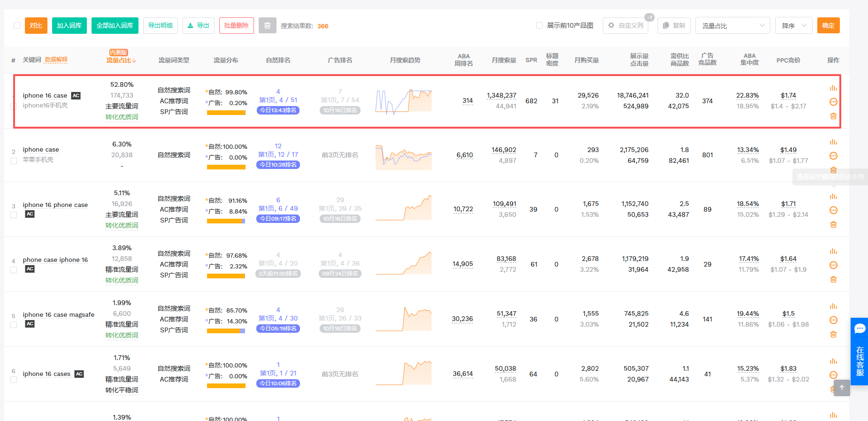The width and height of the screenshot is (868, 421).
Task: Open the 自定义列 column settings
Action: (625, 25)
